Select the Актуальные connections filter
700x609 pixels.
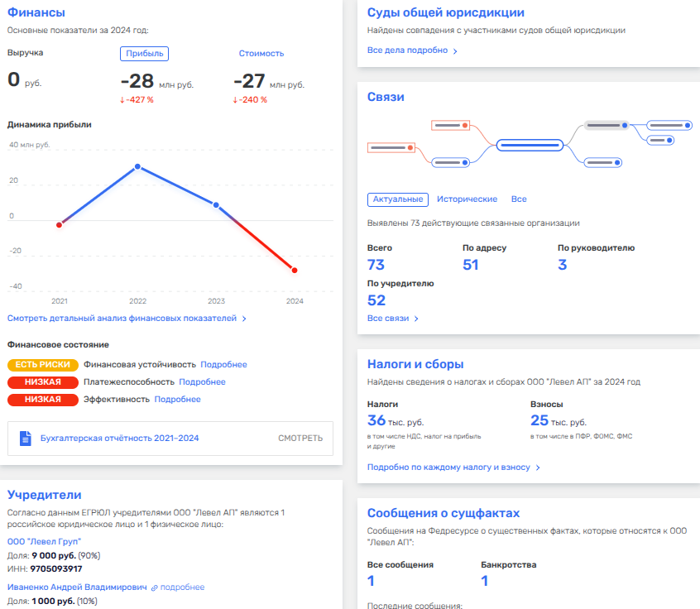(397, 199)
